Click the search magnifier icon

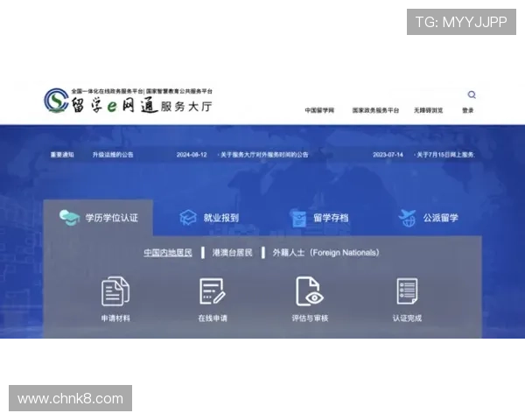(x=472, y=94)
